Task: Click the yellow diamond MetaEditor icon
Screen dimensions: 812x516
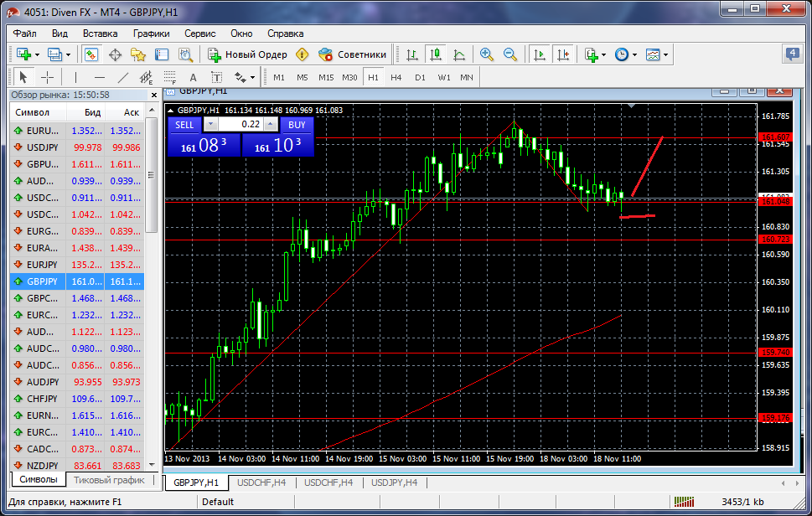Action: pyautogui.click(x=302, y=54)
